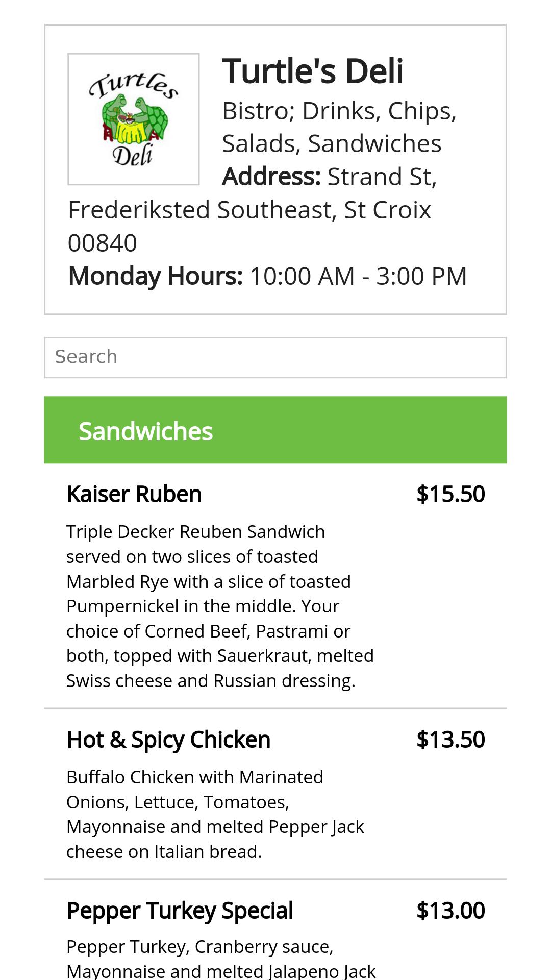The height and width of the screenshot is (980, 551).
Task: Tap the Frederiksted Southeast, St Croix address line
Action: (249, 210)
